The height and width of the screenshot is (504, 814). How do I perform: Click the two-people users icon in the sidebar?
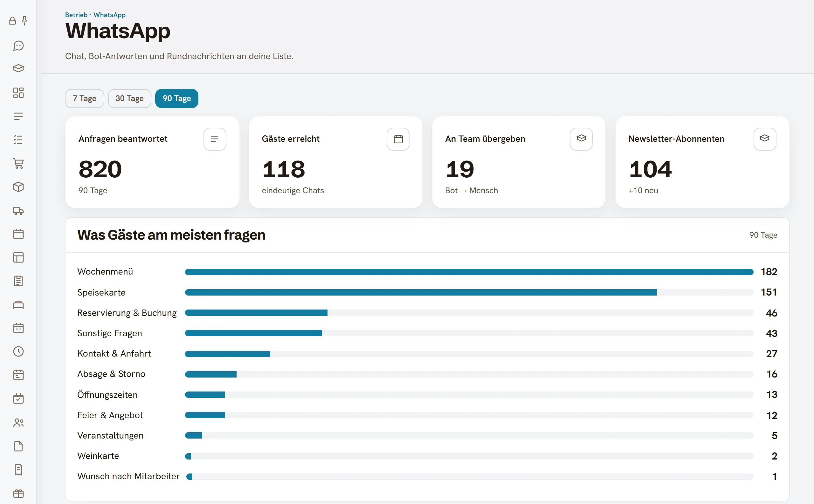click(x=18, y=423)
